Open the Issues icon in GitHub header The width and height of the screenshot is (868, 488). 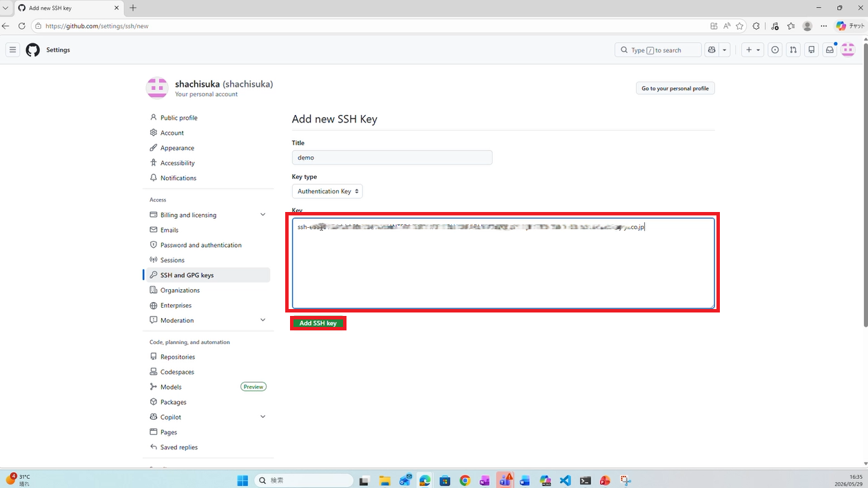[775, 50]
